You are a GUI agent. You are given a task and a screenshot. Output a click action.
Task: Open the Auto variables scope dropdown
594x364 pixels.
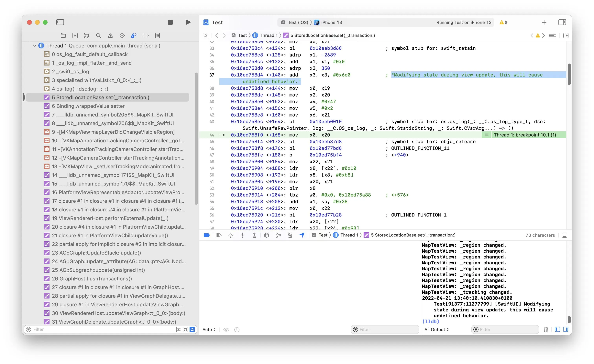pos(209,329)
